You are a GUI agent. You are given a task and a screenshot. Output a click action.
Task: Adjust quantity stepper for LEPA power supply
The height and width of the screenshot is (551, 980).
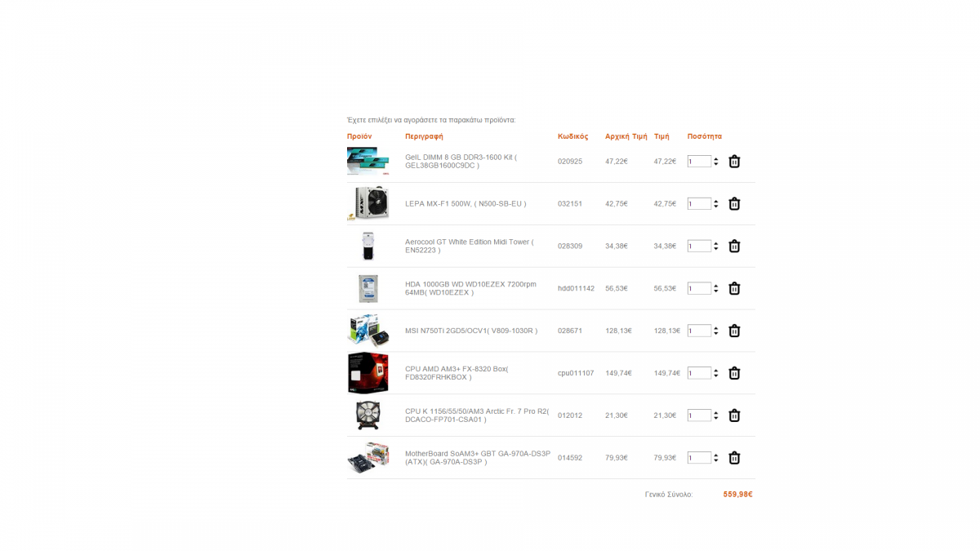[x=716, y=204]
